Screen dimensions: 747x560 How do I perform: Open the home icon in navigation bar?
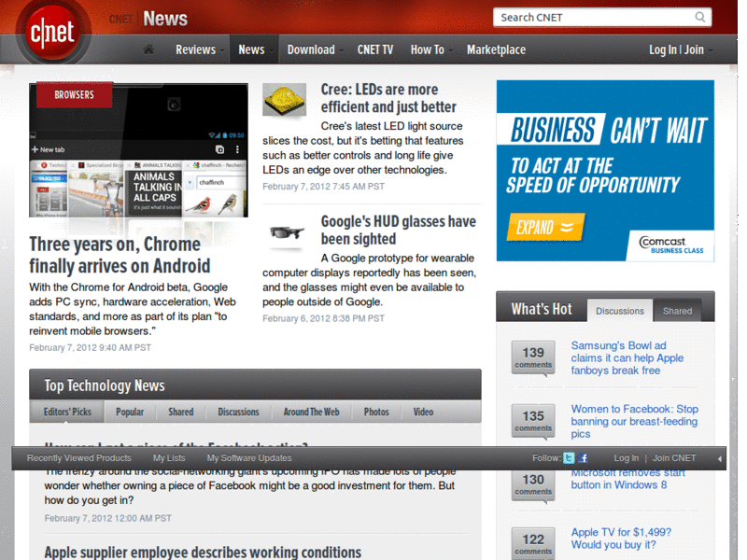click(x=149, y=49)
